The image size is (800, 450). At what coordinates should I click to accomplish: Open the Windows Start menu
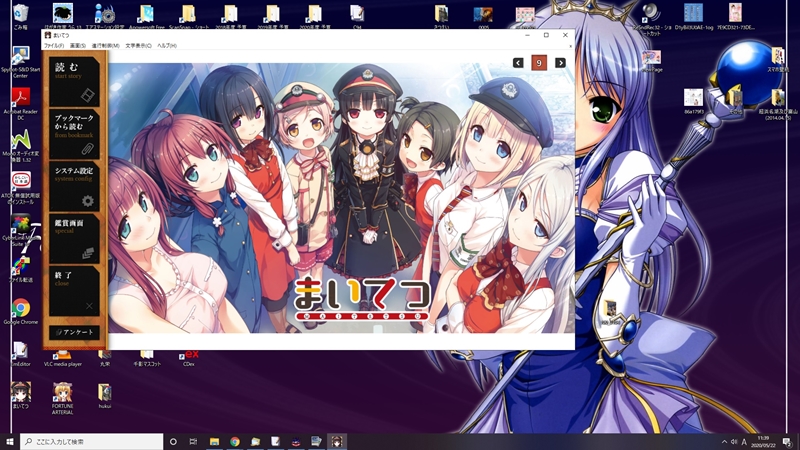[x=10, y=441]
